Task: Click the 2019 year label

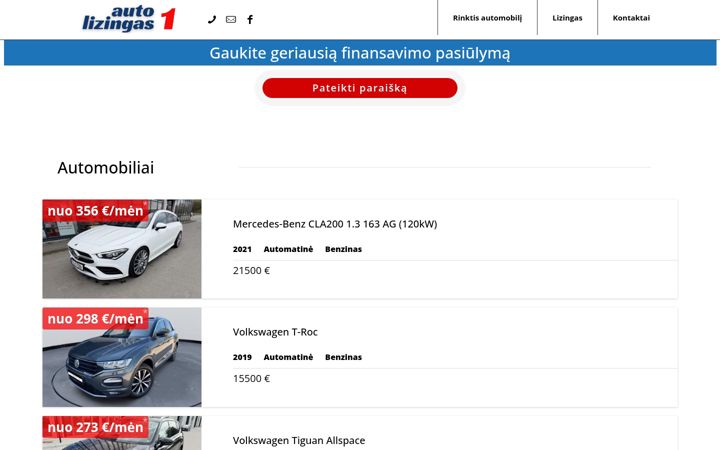Action: [242, 357]
